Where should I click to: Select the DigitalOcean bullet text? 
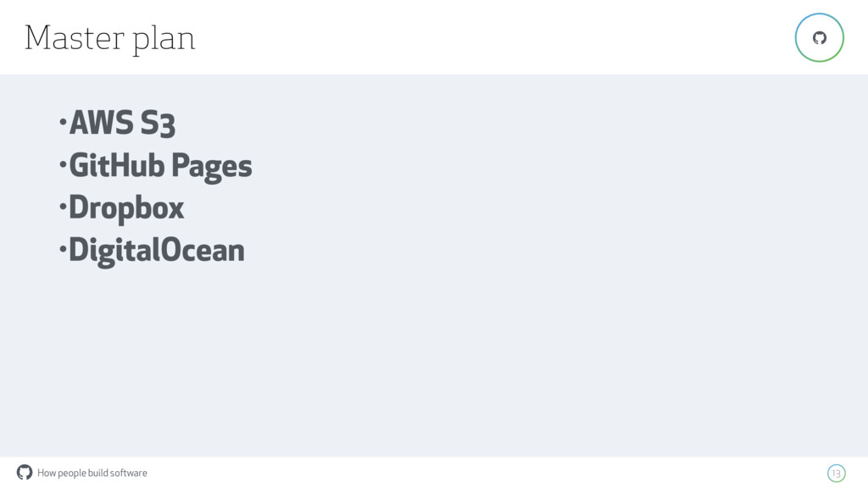[157, 250]
